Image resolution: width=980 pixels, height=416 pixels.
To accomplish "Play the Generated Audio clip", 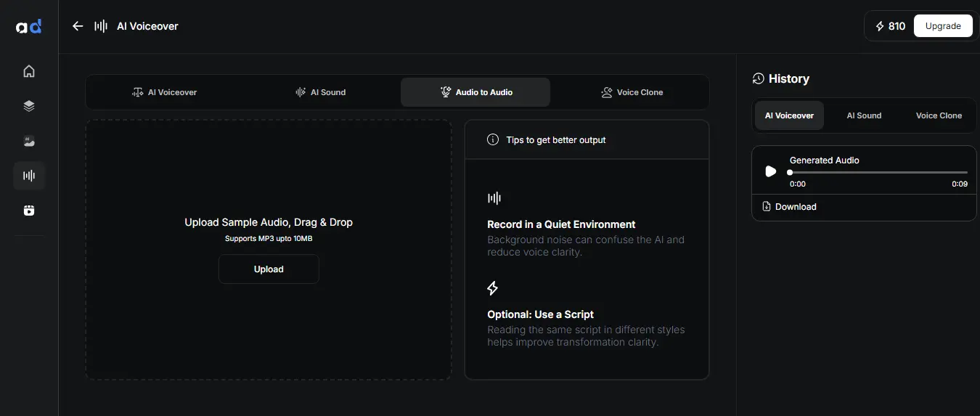I will click(x=771, y=172).
